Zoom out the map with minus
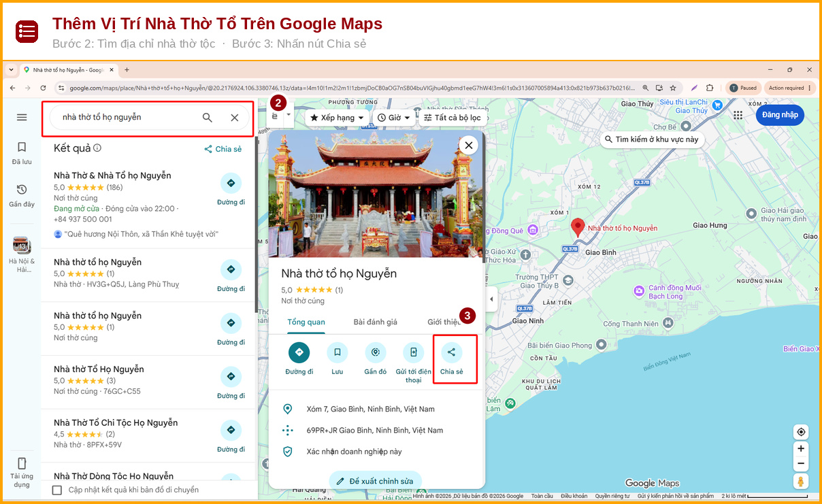822x504 pixels. pos(801,464)
